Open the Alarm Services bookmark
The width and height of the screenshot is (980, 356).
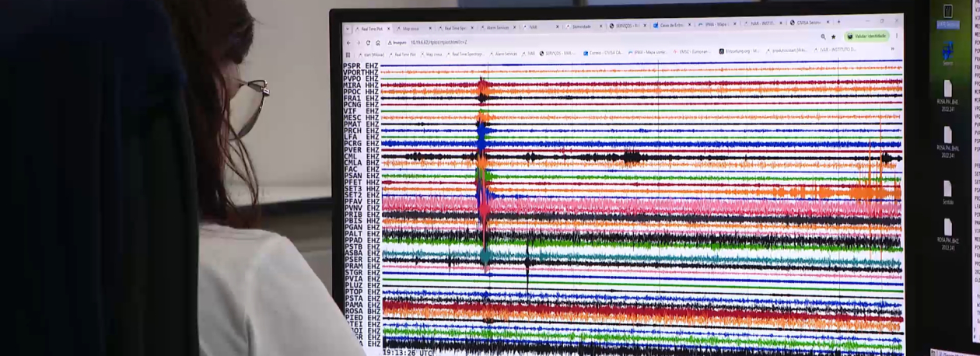504,54
